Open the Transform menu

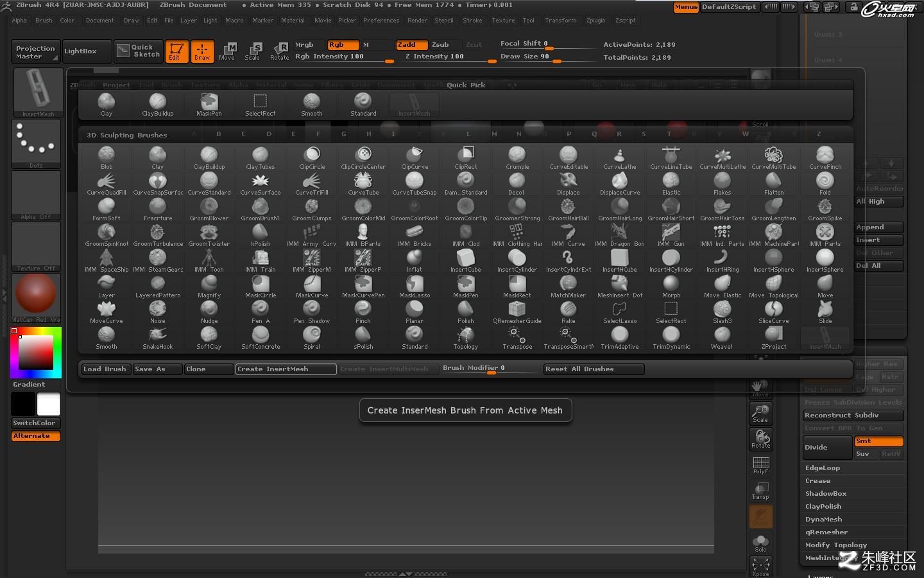tap(561, 21)
